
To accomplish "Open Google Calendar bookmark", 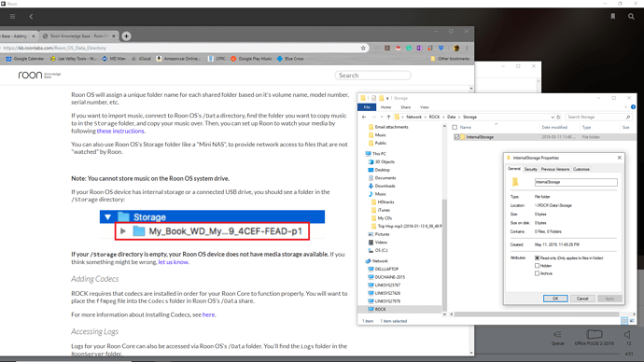I will pyautogui.click(x=25, y=59).
